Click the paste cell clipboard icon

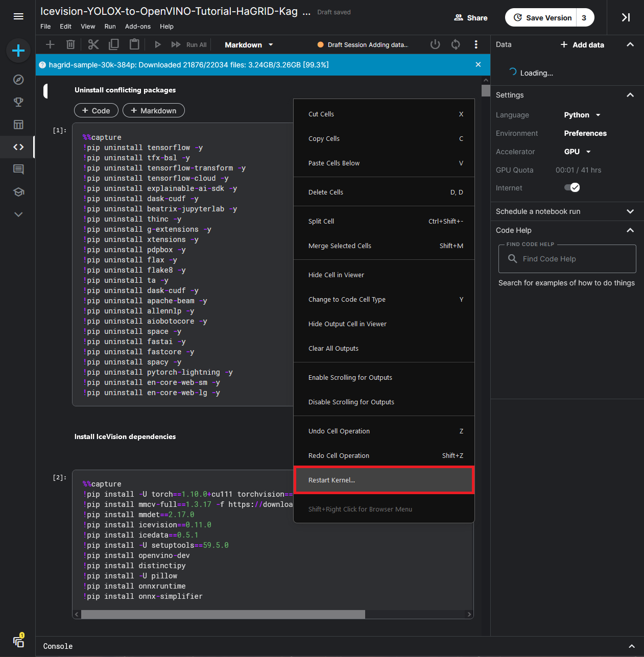pos(134,45)
